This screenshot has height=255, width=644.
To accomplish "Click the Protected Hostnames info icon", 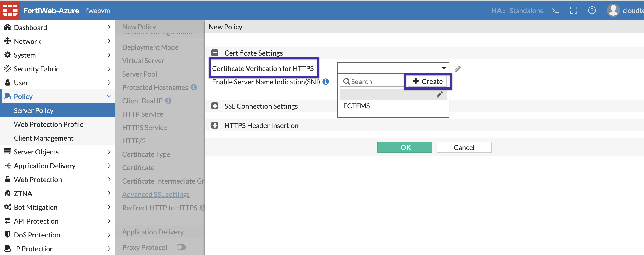I will point(194,87).
